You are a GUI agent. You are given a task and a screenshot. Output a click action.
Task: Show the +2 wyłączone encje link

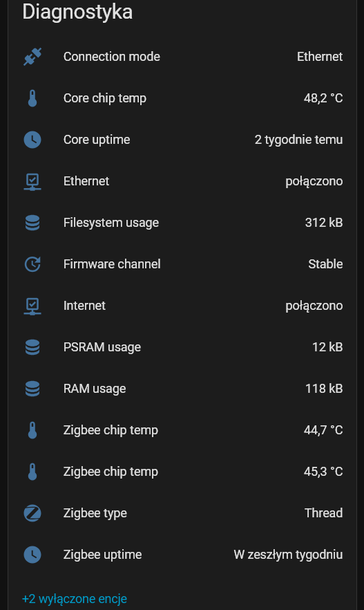click(75, 599)
